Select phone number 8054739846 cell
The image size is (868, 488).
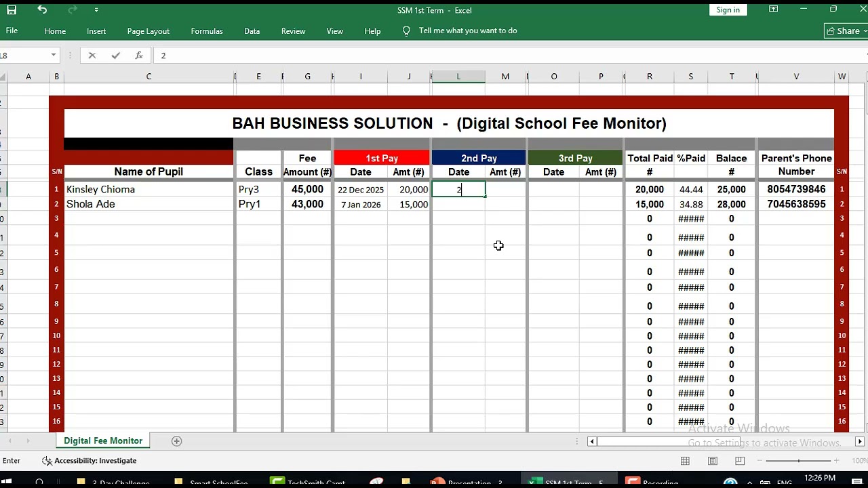(x=796, y=190)
